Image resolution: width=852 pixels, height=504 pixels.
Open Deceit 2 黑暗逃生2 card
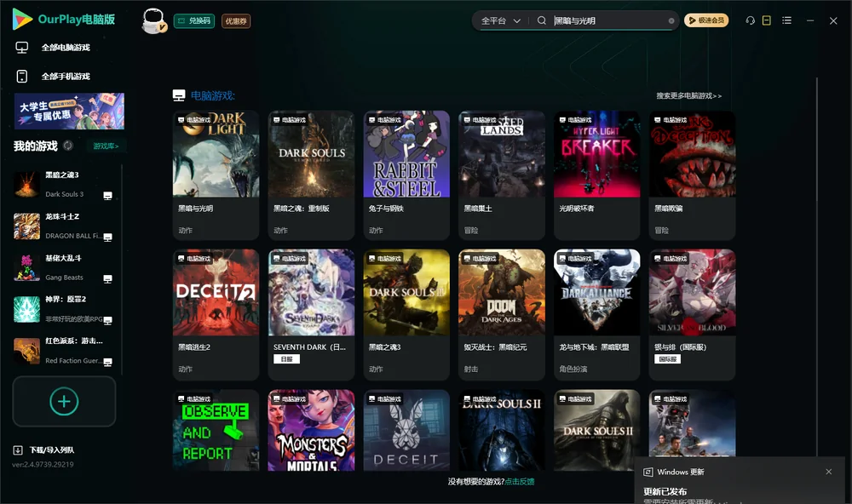pyautogui.click(x=216, y=314)
